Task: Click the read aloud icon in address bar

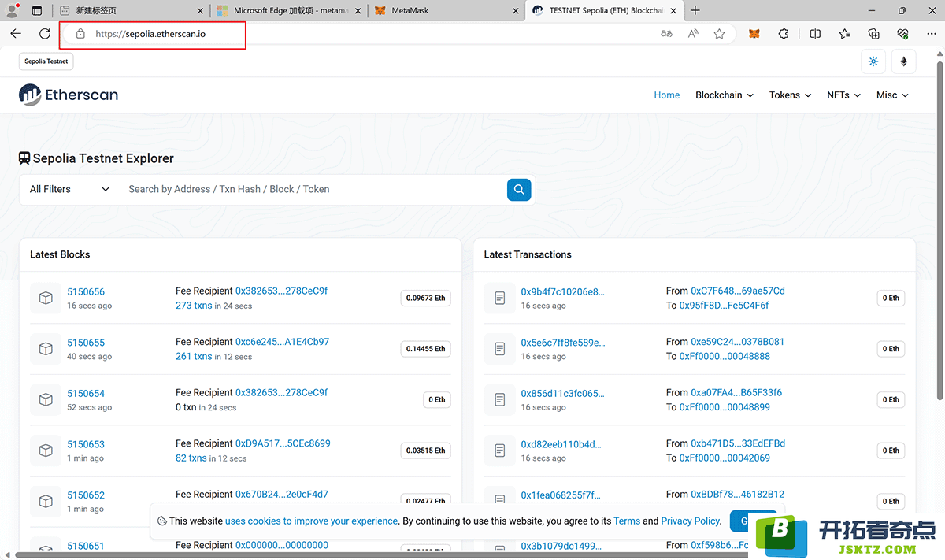Action: 693,34
